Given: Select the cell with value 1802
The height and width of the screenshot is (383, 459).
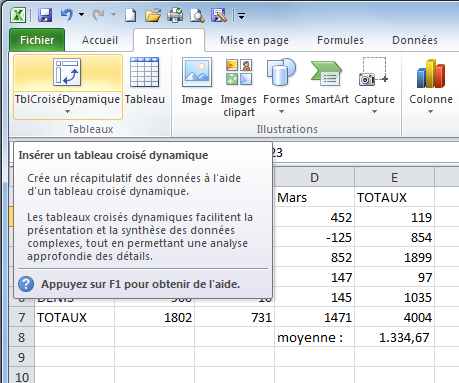Looking at the screenshot, I should click(x=154, y=317).
